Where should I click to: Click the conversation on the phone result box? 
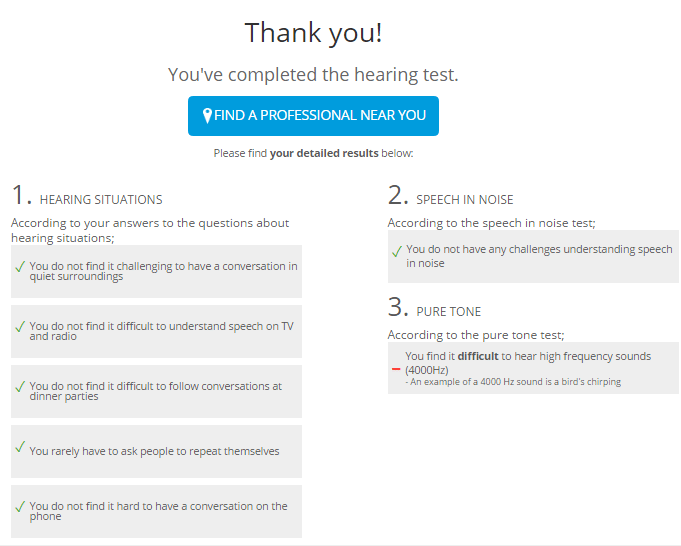156,511
